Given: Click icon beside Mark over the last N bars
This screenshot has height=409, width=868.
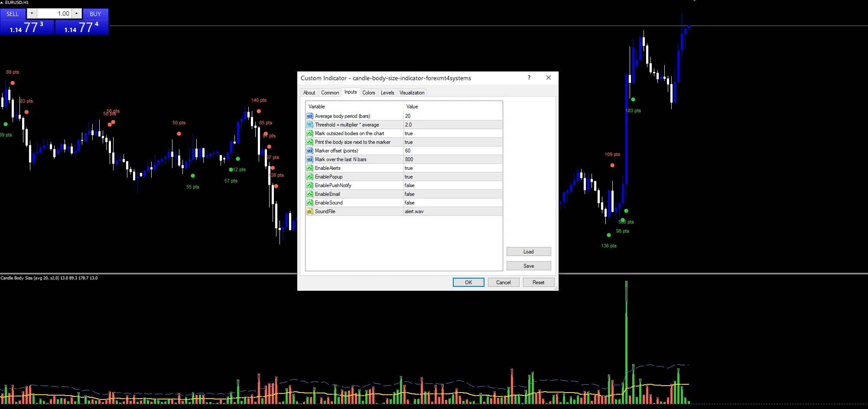Looking at the screenshot, I should [309, 159].
